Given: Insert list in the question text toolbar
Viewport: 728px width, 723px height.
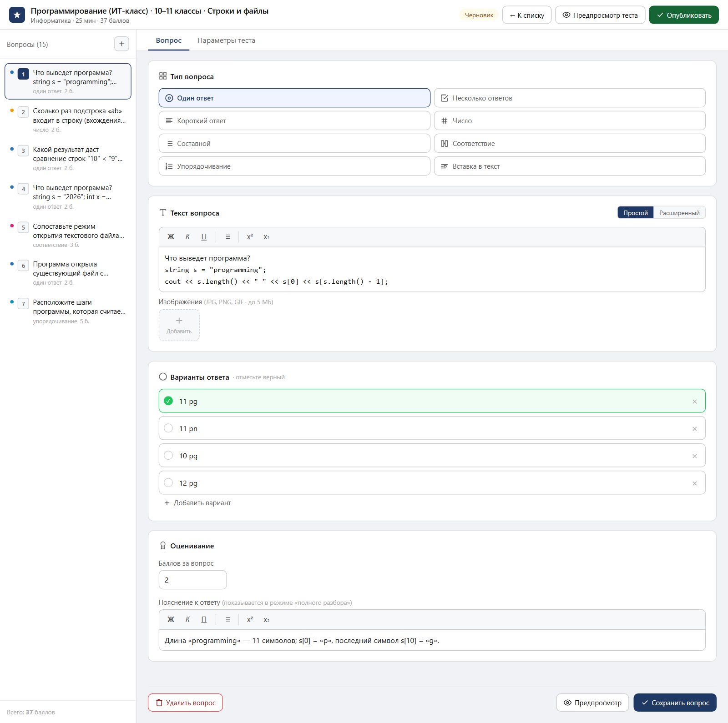Looking at the screenshot, I should tap(228, 237).
